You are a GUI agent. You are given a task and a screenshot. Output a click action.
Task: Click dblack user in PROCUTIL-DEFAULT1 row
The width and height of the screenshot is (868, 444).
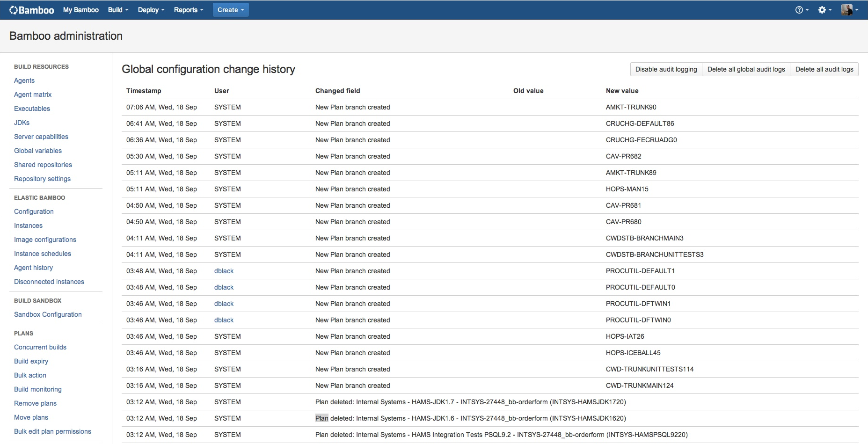(x=224, y=271)
